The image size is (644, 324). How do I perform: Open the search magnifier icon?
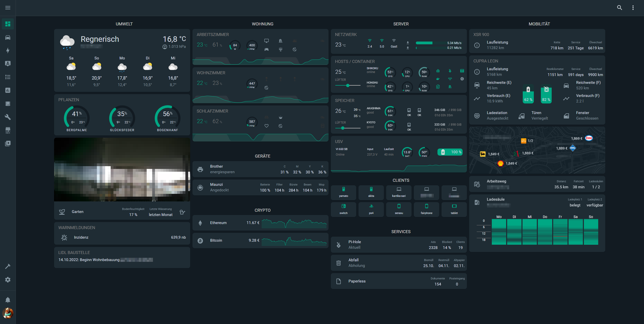(620, 8)
